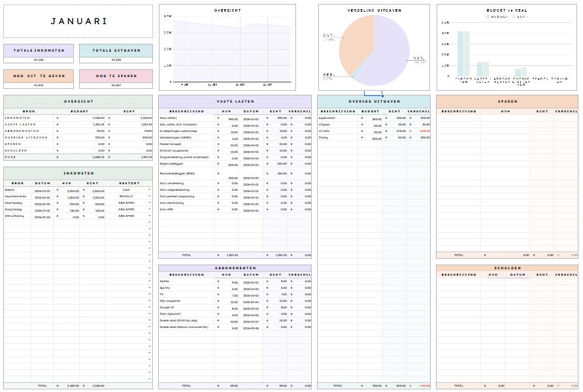Screen dimensions: 583x392
Task: Expand the REVOLUT account dropdown arrow
Action: point(149,197)
